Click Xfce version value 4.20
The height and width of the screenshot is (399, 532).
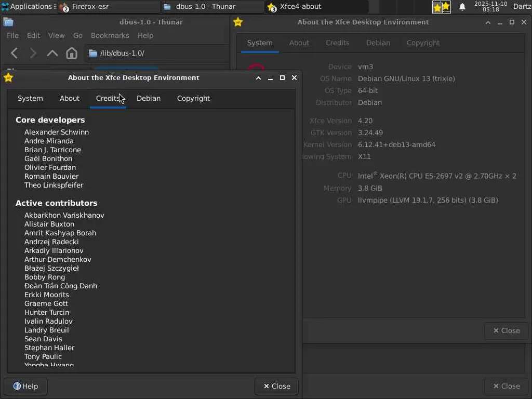click(x=365, y=121)
